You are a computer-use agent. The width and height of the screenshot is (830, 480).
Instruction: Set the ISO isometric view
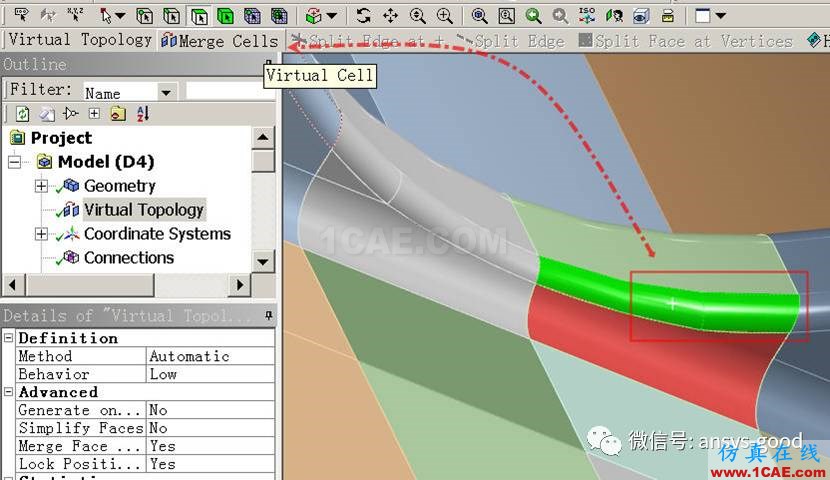588,15
